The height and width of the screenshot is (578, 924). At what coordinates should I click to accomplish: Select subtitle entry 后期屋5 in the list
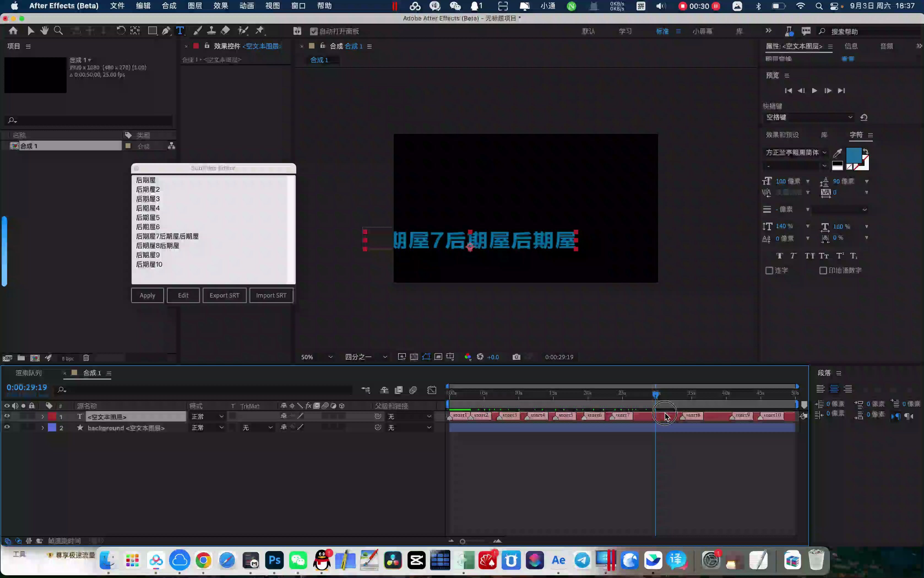point(148,217)
